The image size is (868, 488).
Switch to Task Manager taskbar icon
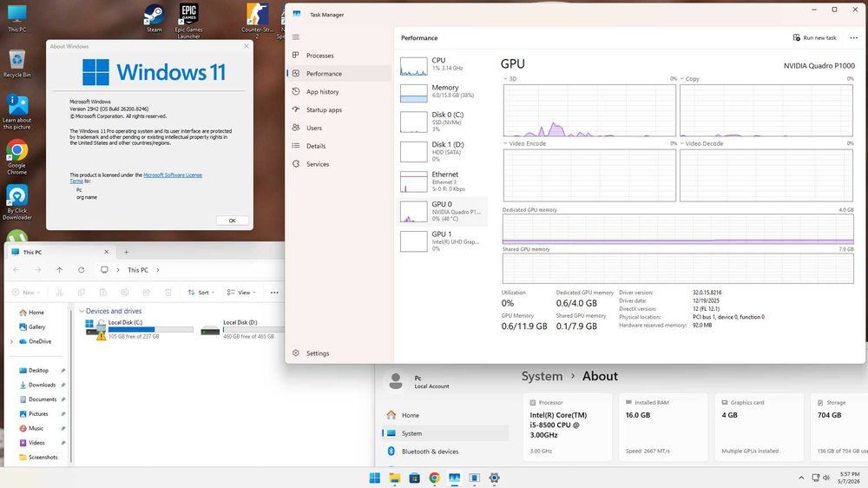click(455, 478)
